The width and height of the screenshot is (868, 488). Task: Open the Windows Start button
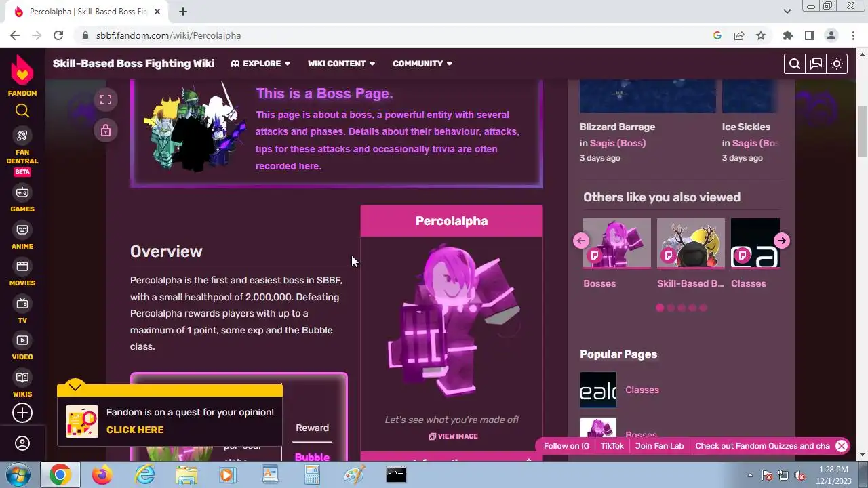[18, 474]
